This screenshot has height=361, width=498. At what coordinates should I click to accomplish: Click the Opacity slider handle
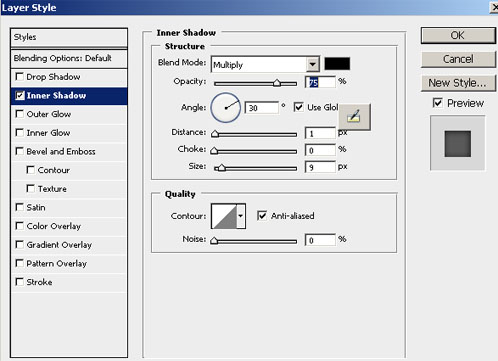point(277,83)
